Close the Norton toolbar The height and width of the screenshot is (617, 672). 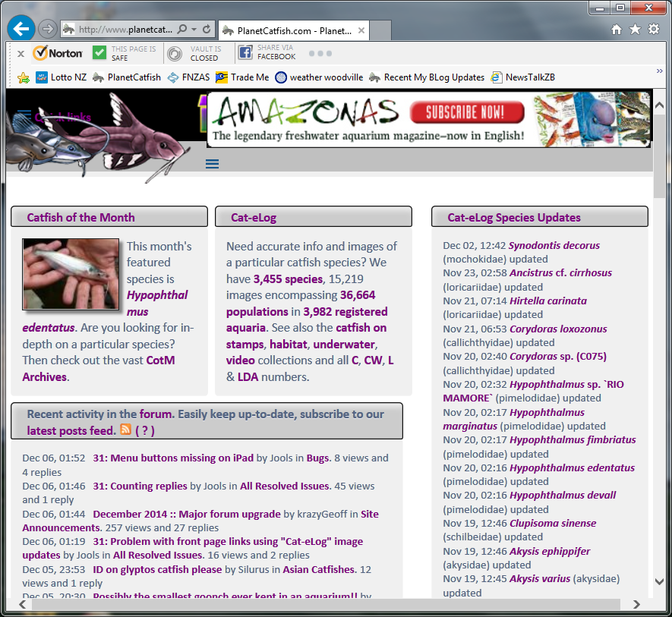pyautogui.click(x=21, y=54)
